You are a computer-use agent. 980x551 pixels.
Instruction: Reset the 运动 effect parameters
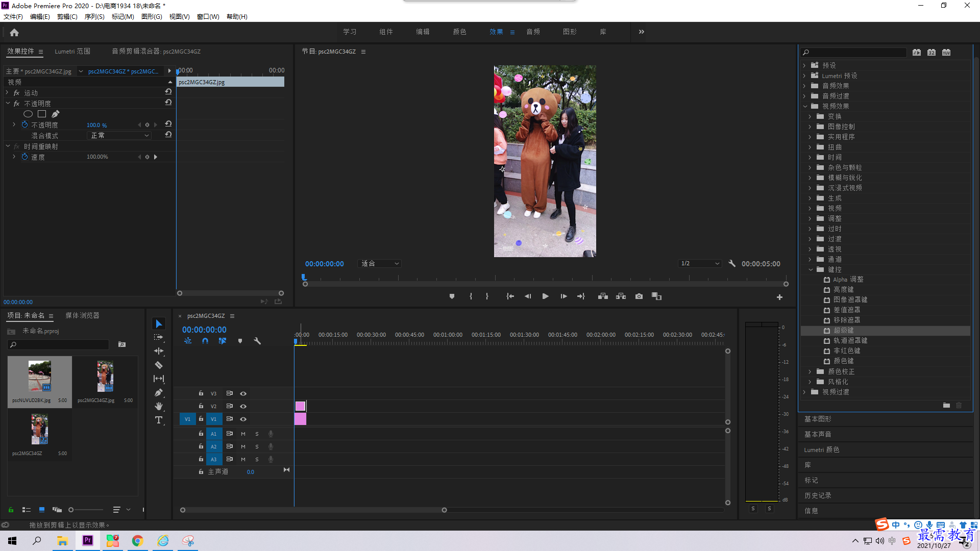[x=168, y=92]
